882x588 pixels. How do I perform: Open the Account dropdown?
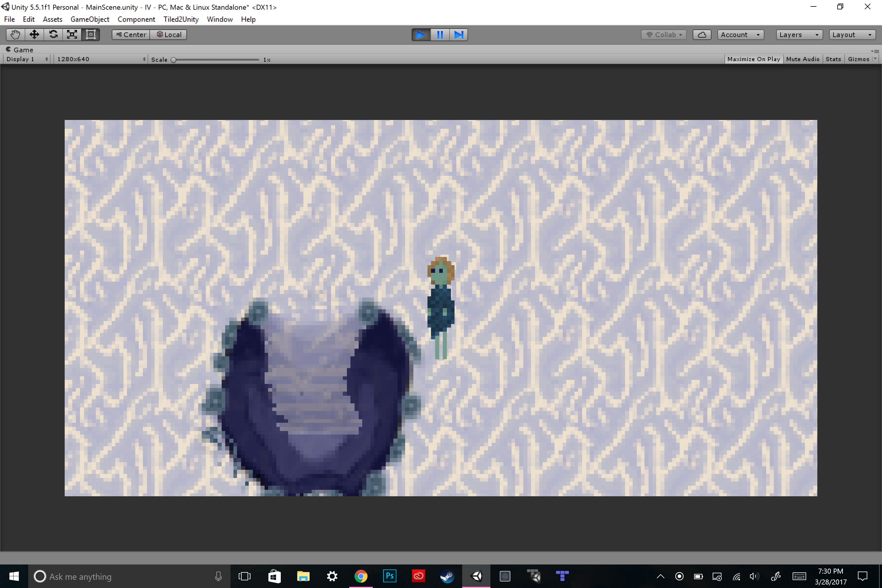click(x=741, y=34)
